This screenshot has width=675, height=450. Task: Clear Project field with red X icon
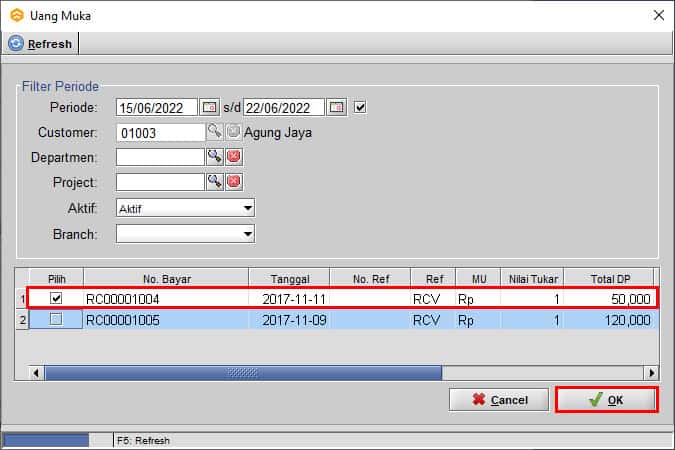click(233, 181)
